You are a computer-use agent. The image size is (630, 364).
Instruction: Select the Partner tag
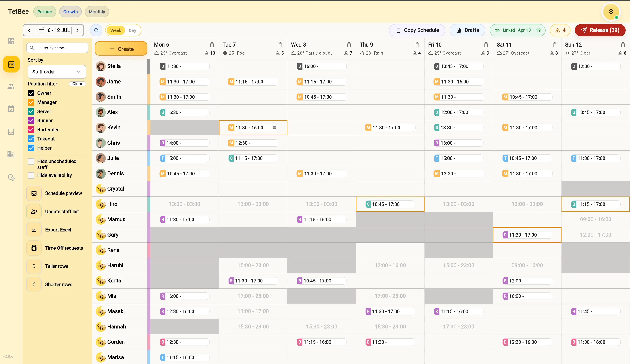click(x=45, y=12)
